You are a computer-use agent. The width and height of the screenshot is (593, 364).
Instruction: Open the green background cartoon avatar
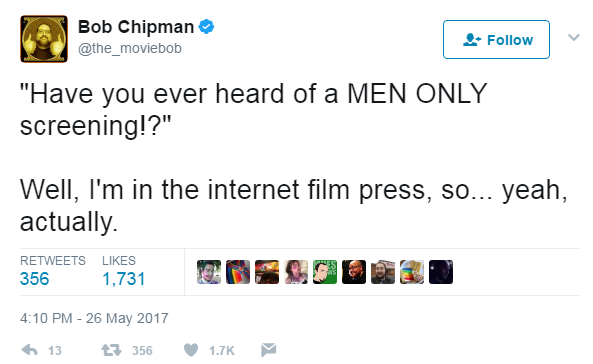325,272
